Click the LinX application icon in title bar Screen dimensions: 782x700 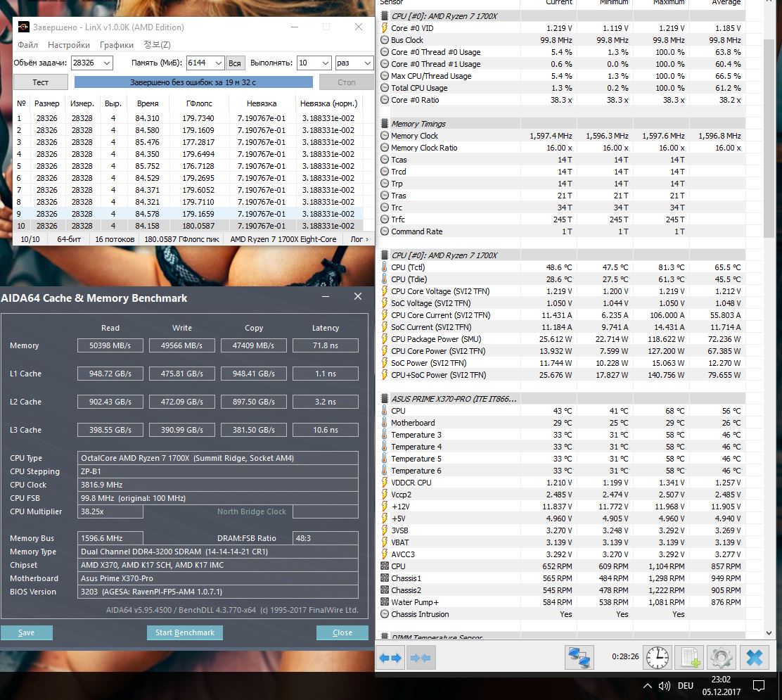click(23, 27)
